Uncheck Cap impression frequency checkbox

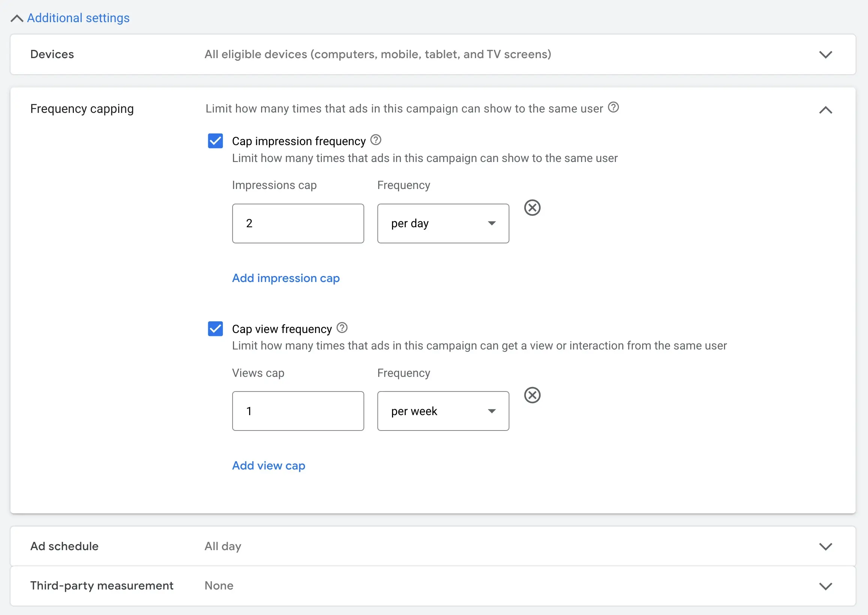click(215, 141)
